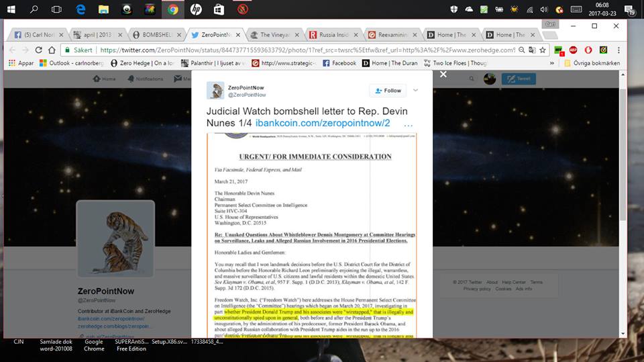The height and width of the screenshot is (362, 644).
Task: Close the tweet photo overlay
Action: coord(443,74)
